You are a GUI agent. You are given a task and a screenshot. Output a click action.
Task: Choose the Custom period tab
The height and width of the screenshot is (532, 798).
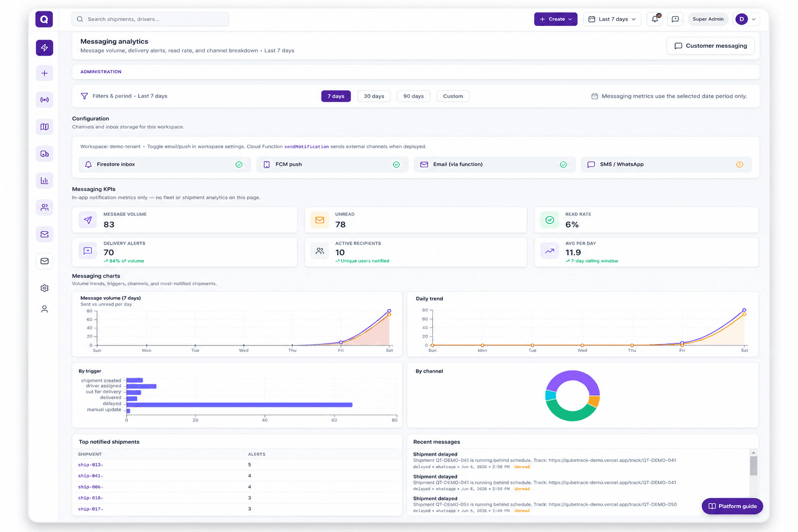click(x=453, y=96)
